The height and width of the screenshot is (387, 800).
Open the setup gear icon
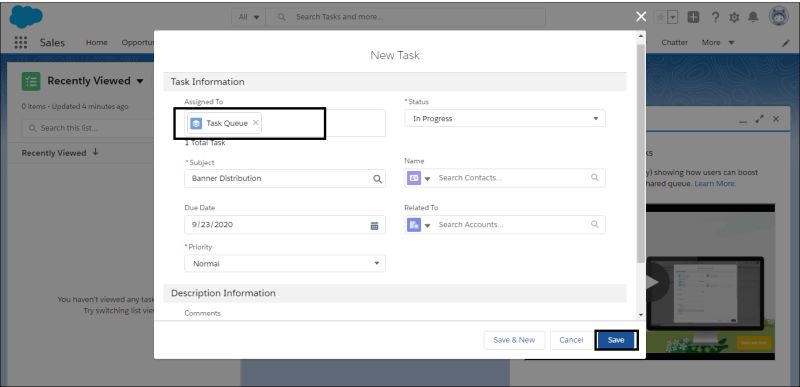coord(734,17)
